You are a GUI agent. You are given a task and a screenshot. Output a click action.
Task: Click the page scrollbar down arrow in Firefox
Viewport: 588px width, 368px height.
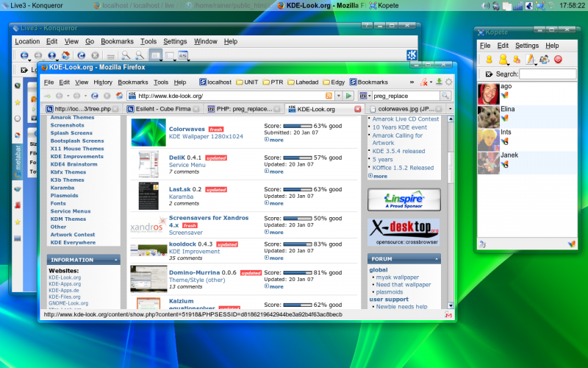pos(451,305)
